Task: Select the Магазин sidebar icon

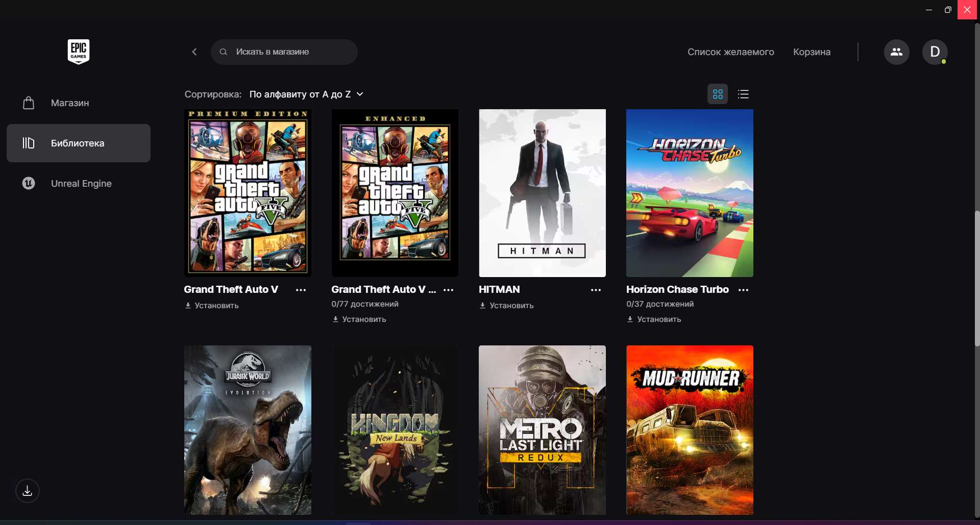Action: [29, 103]
